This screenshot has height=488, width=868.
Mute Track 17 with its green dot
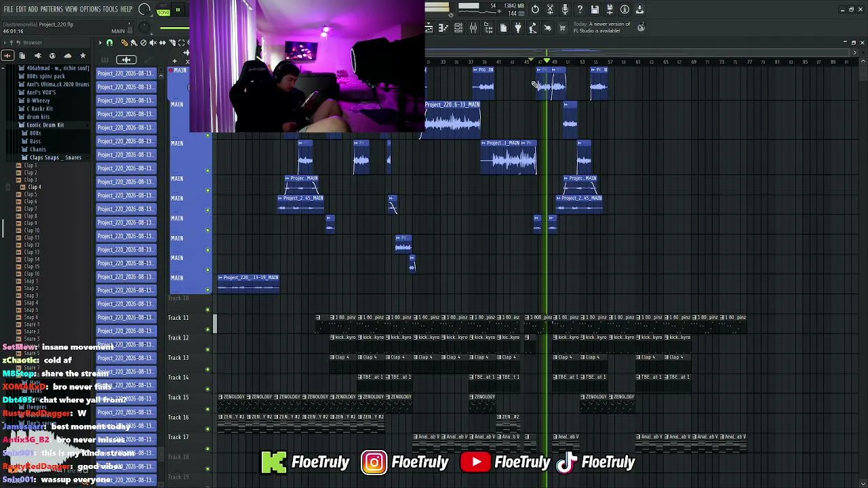[x=208, y=449]
